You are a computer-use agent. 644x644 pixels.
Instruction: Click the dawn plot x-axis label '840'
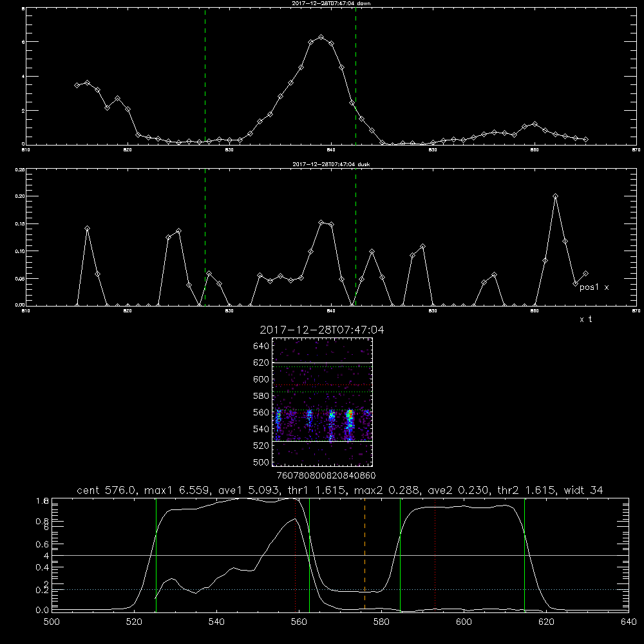(331, 150)
